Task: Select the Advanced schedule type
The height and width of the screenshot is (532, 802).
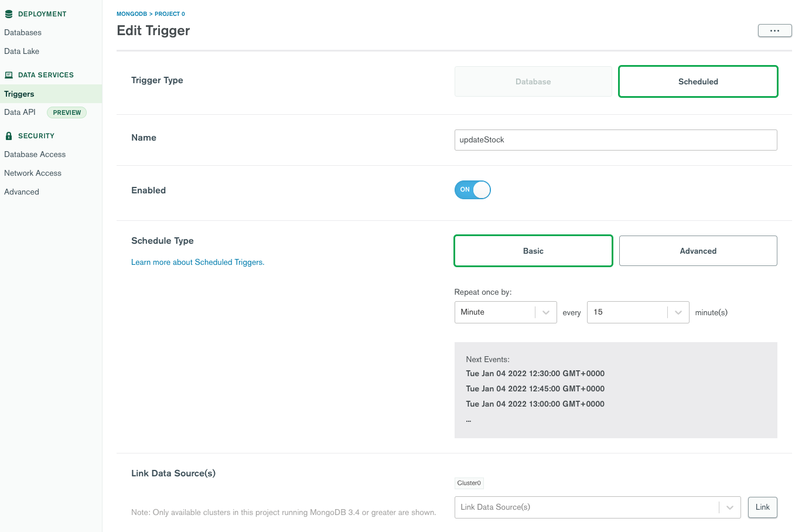Action: (698, 251)
